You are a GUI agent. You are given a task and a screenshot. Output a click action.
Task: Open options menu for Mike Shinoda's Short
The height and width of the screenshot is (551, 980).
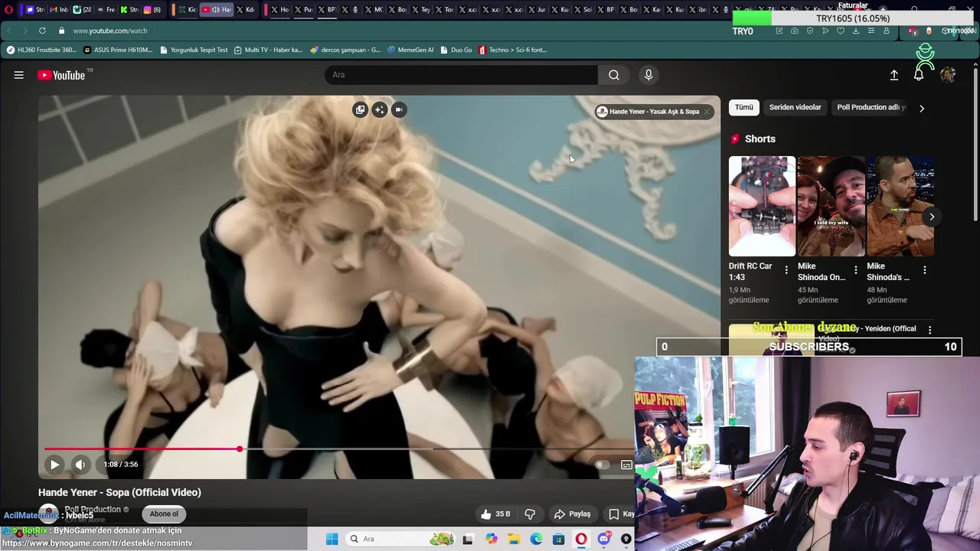(924, 270)
